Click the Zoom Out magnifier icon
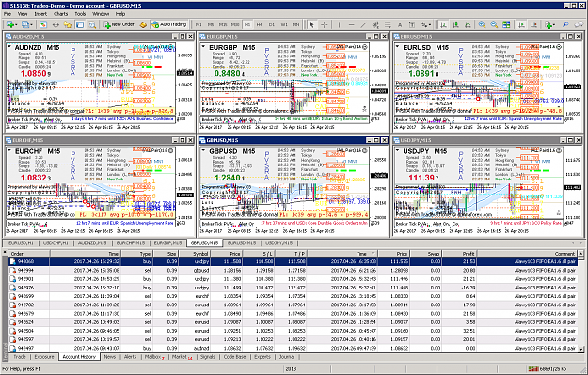588x375 pixels. (494, 24)
